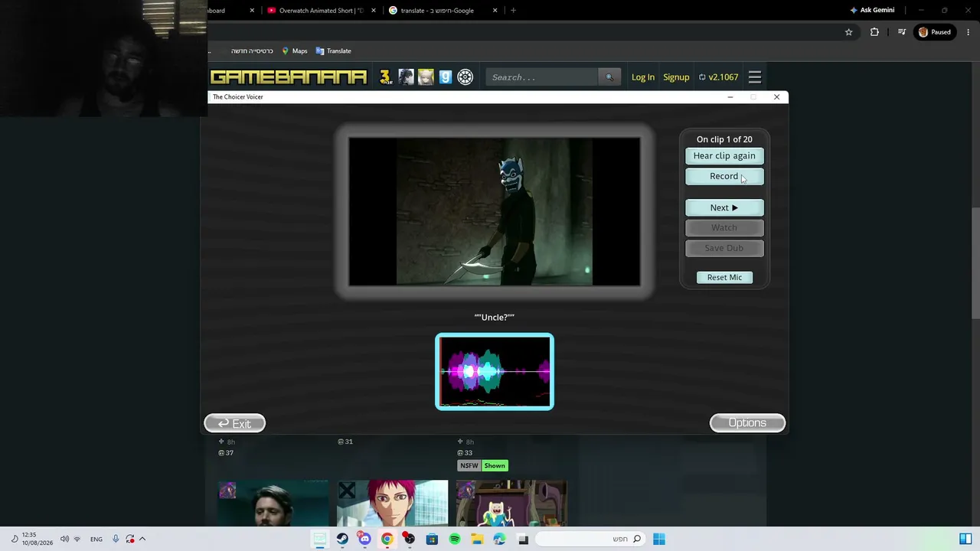This screenshot has width=980, height=551.
Task: Reset the microphone with Reset Mic
Action: point(724,278)
